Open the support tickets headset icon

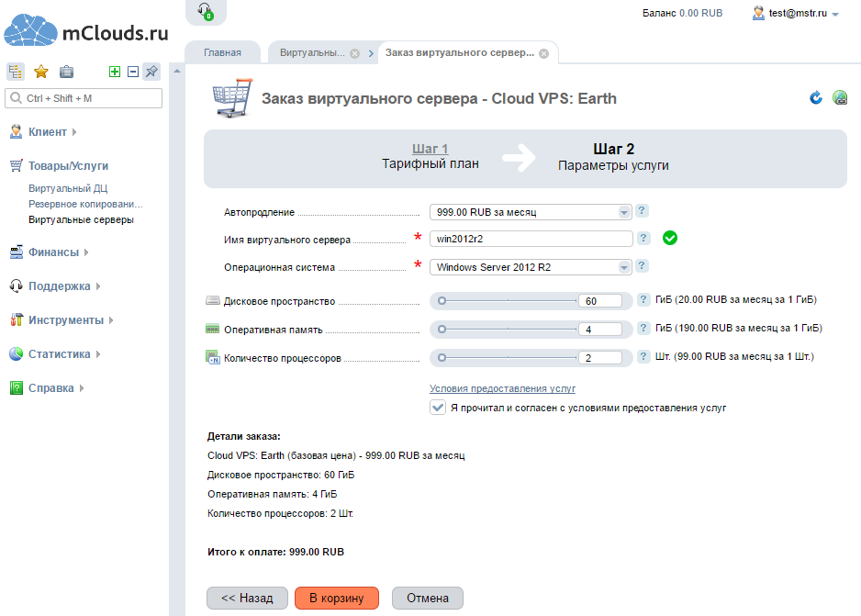tap(206, 12)
